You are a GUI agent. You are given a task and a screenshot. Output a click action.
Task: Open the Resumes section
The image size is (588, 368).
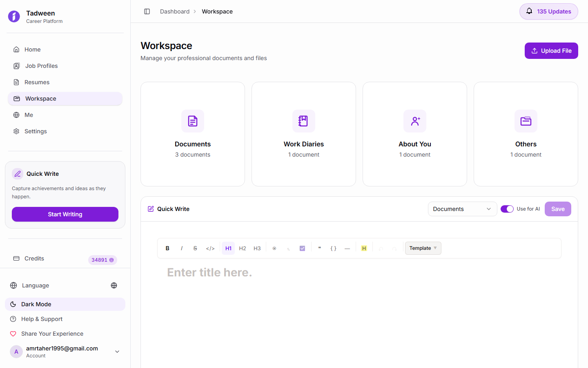tap(36, 82)
